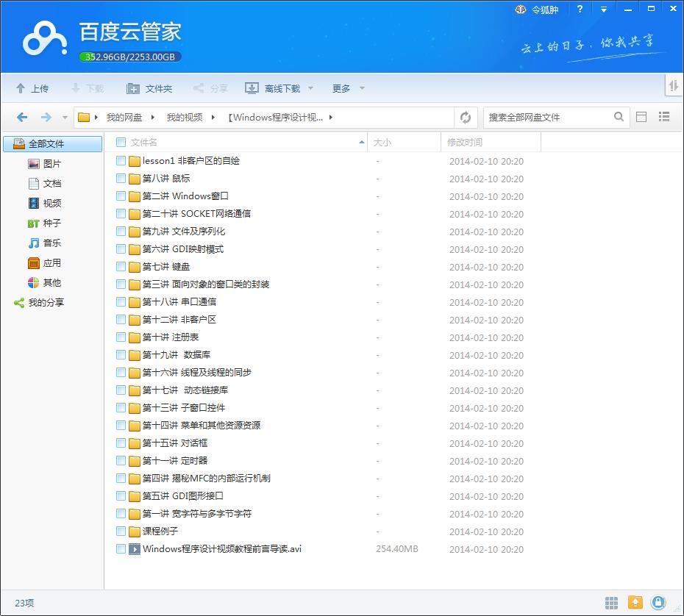The width and height of the screenshot is (684, 616).
Task: Open folder 第四讲 揭秘MFC的内部运行机制
Action: pos(207,479)
